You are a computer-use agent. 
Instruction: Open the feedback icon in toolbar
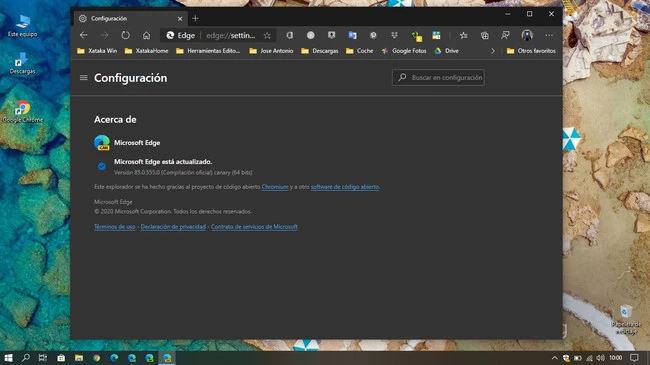pos(505,35)
